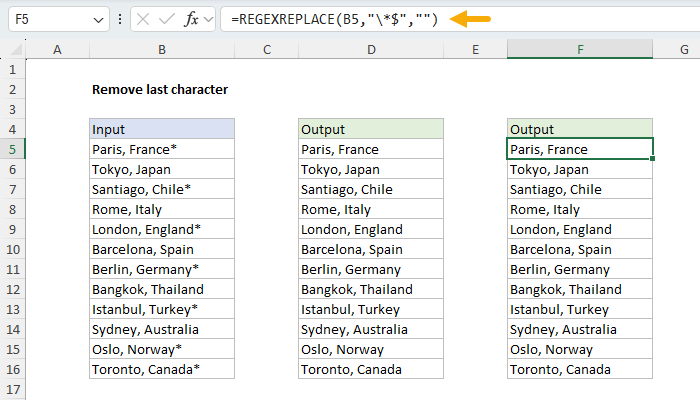This screenshot has width=700, height=400.
Task: Click the three-dot formula bar handle
Action: 120,19
